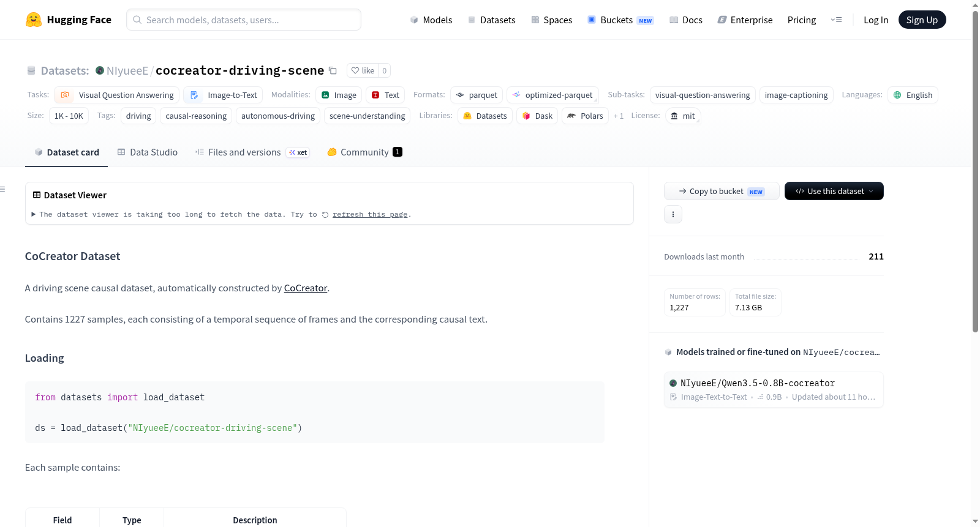Viewport: 980px width, 527px height.
Task: Open the Files and versions tab
Action: [244, 152]
